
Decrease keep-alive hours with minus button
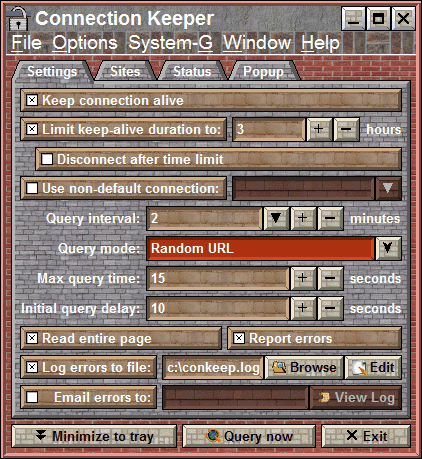coord(346,129)
